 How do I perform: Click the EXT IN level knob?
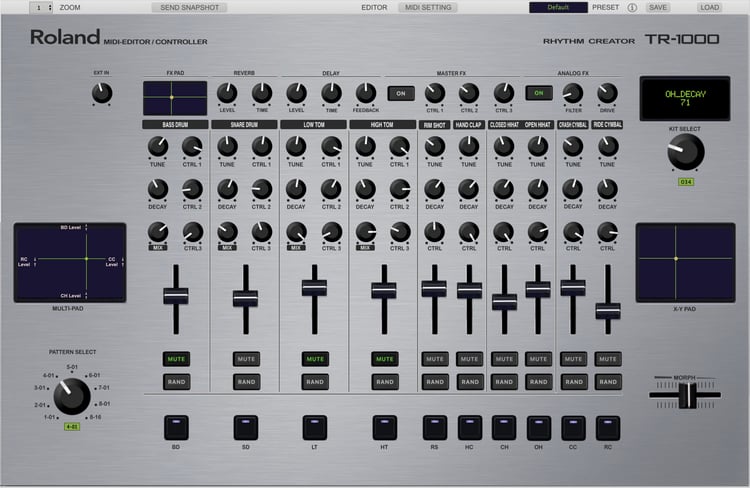(102, 93)
